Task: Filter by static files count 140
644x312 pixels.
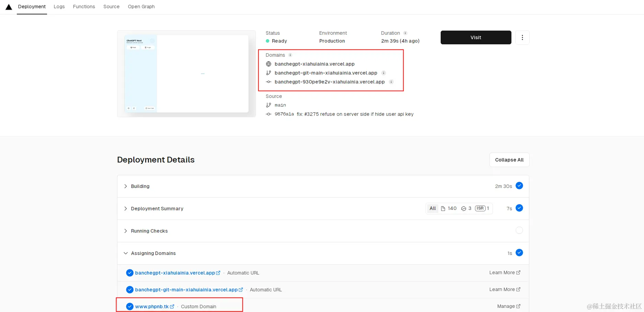Action: tap(449, 208)
